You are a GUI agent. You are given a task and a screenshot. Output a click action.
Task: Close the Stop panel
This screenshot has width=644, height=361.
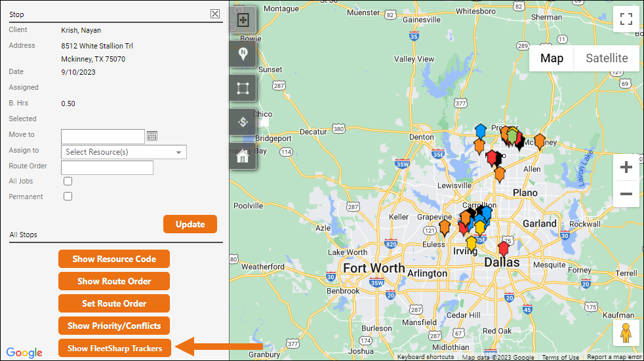215,14
